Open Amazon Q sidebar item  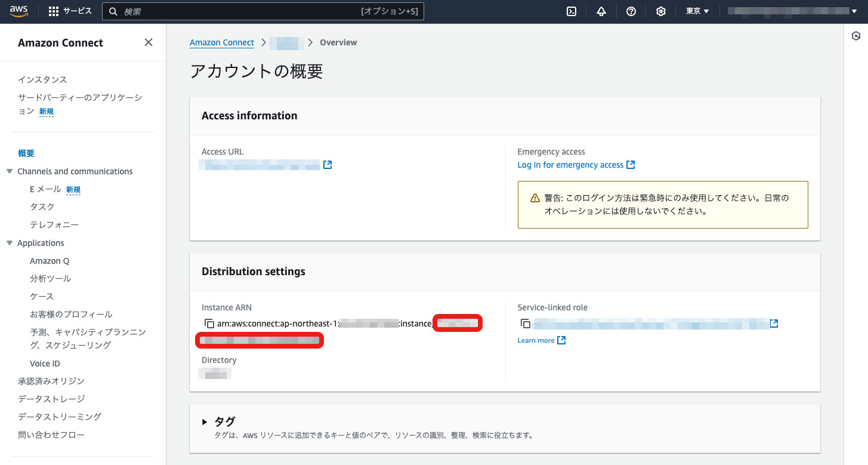point(50,261)
